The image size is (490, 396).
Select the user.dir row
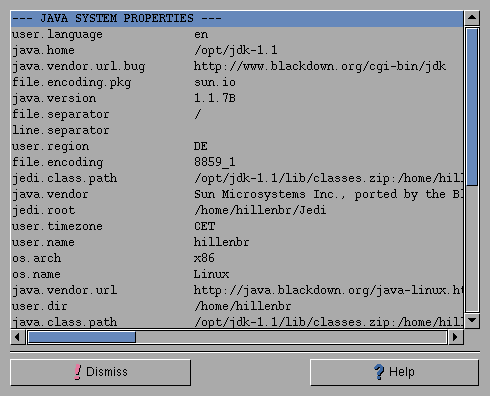click(x=237, y=306)
